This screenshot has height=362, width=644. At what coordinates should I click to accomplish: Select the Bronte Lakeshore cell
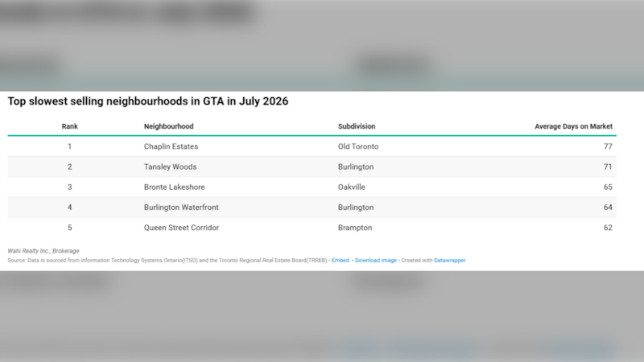[174, 187]
